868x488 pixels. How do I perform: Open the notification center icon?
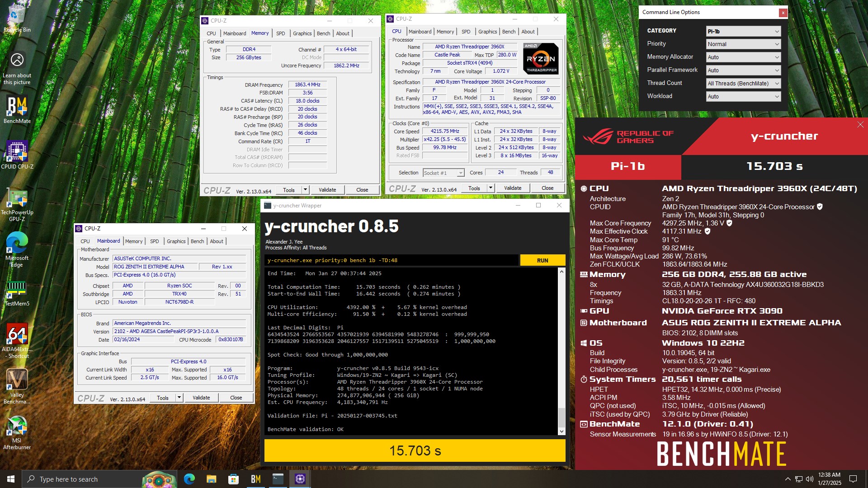pyautogui.click(x=853, y=479)
